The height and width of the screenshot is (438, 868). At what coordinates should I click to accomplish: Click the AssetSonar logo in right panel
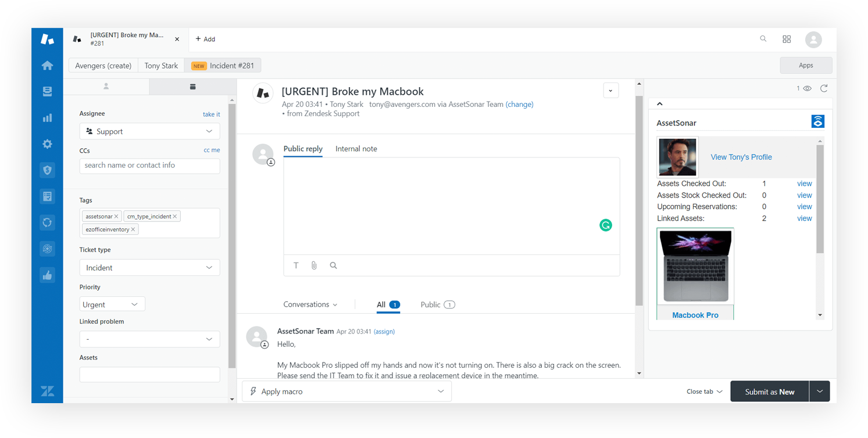point(818,121)
